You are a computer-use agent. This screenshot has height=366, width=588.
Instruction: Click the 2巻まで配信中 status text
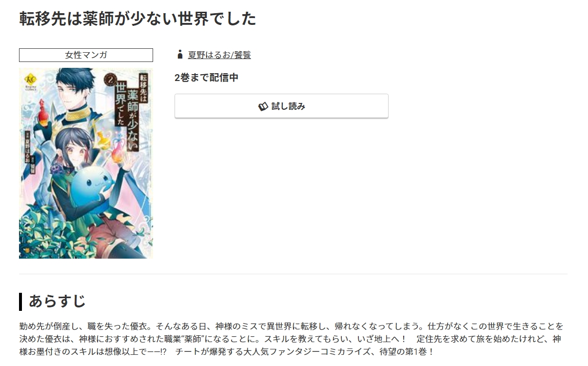pyautogui.click(x=207, y=78)
